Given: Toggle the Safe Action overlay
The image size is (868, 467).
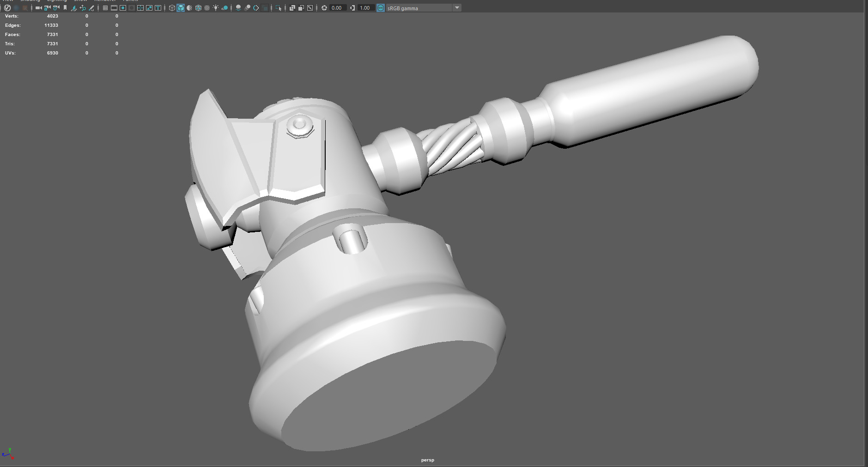Looking at the screenshot, I should coord(149,8).
